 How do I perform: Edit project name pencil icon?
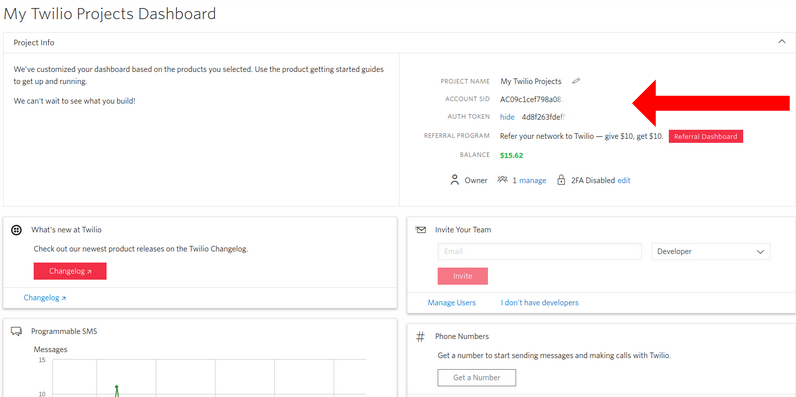pyautogui.click(x=576, y=81)
